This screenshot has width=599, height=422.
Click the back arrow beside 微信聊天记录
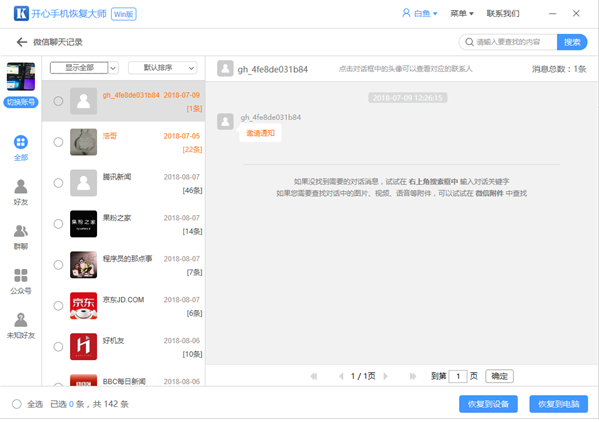[x=22, y=42]
